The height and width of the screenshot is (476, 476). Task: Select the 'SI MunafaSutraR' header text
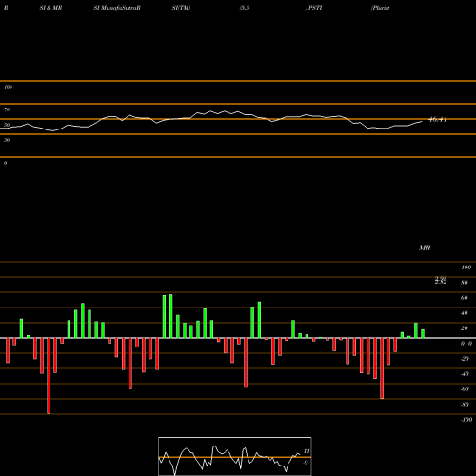117,8
